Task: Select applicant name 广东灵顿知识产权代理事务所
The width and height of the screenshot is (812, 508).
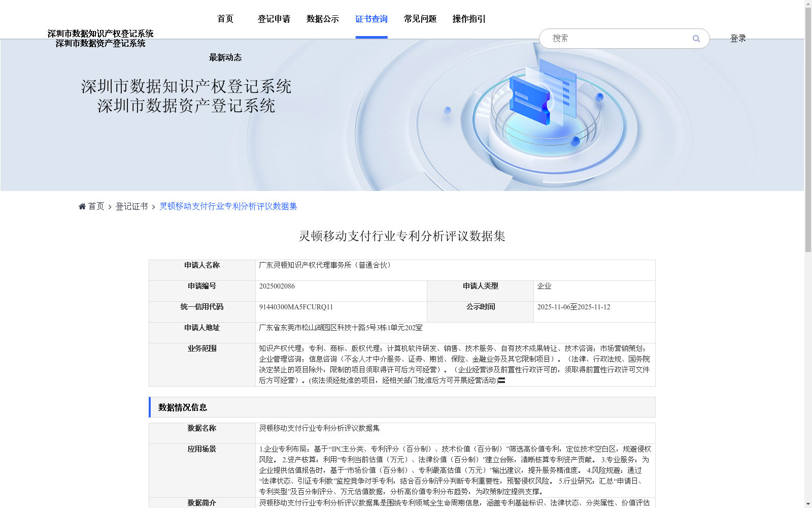Action: click(x=325, y=265)
